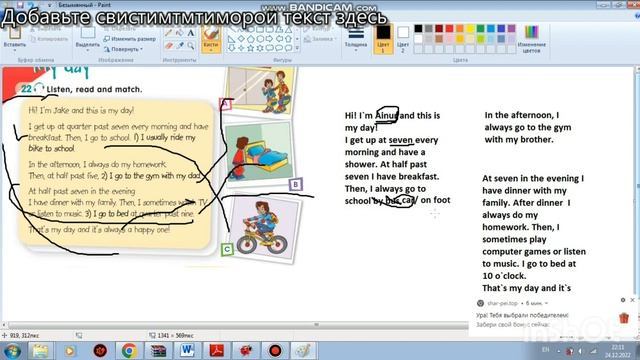This screenshot has width=640, height=360.
Task: Click the Обрезать crop button
Action: (120, 29)
